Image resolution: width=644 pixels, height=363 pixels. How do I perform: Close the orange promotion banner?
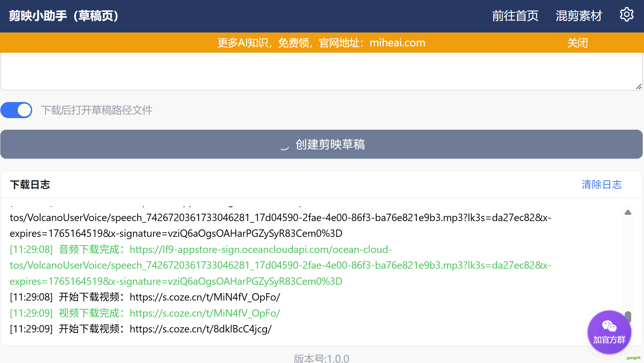[577, 43]
